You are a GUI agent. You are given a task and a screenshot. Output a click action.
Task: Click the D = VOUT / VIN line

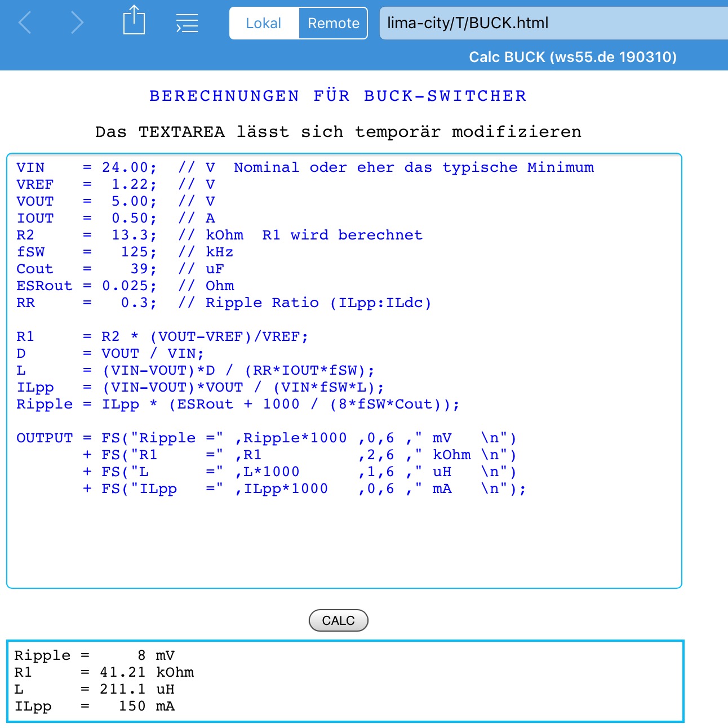tap(110, 353)
